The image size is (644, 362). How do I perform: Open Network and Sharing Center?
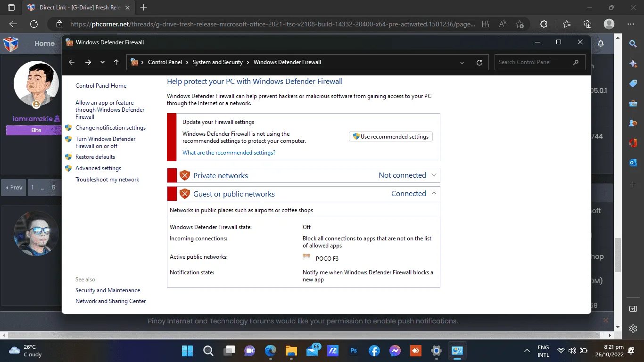point(110,301)
